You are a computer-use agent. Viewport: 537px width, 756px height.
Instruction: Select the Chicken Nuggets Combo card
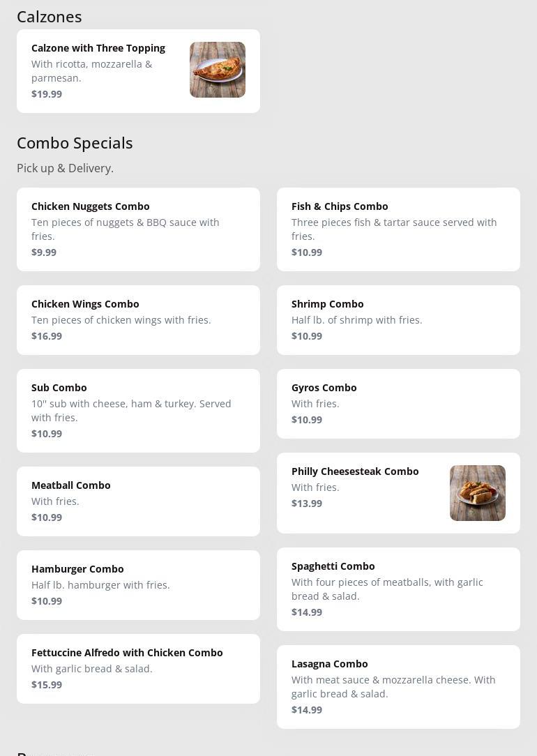(x=138, y=229)
